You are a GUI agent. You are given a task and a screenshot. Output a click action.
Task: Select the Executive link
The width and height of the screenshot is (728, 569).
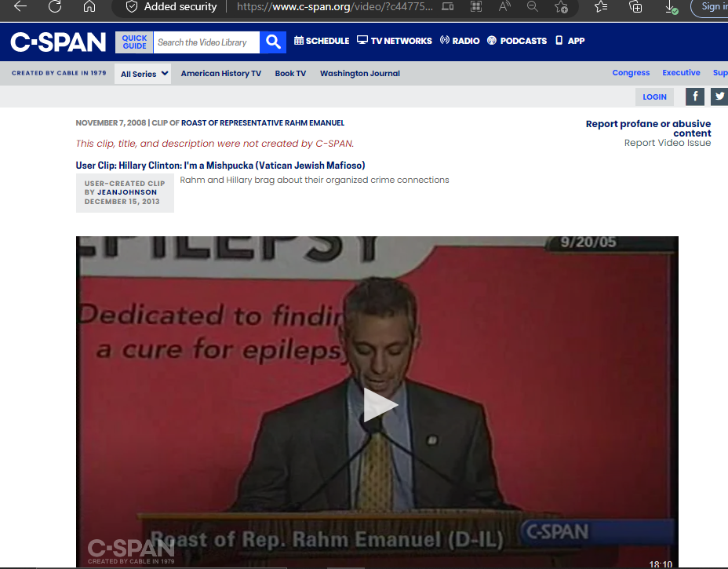click(681, 72)
